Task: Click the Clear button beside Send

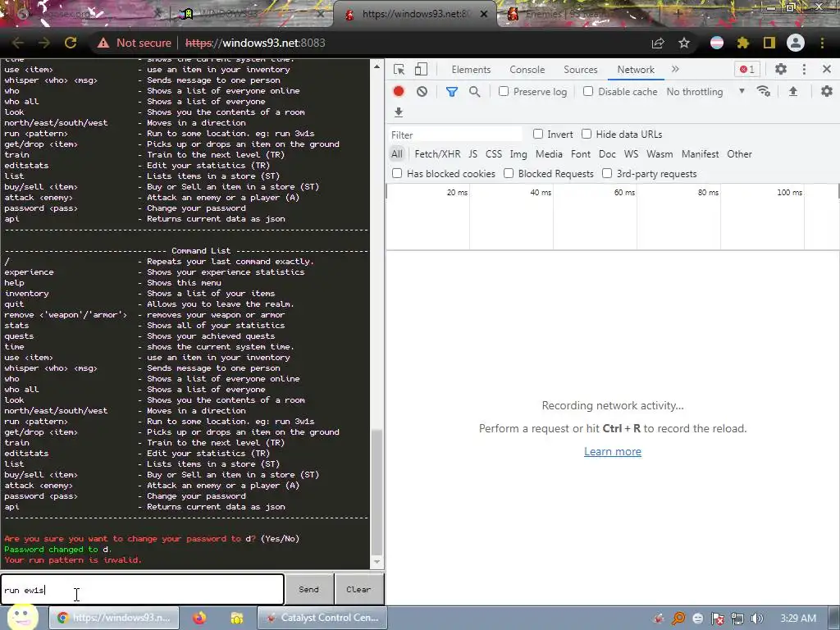Action: [x=359, y=589]
